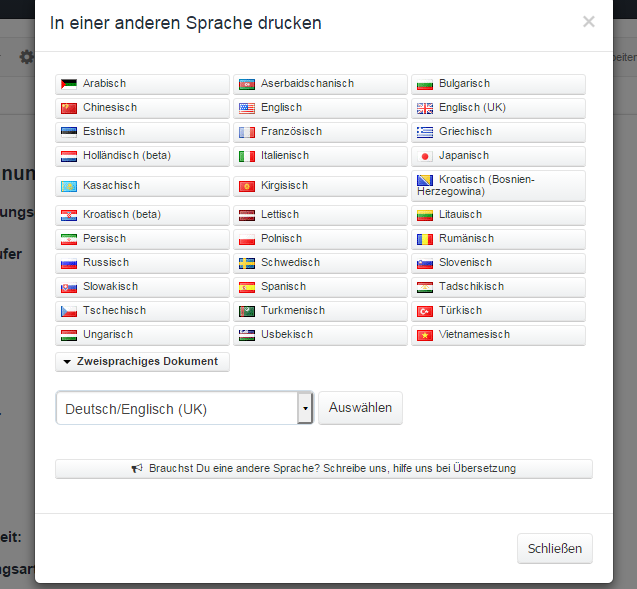Click the Romanian flag icon
The height and width of the screenshot is (589, 637).
point(425,239)
